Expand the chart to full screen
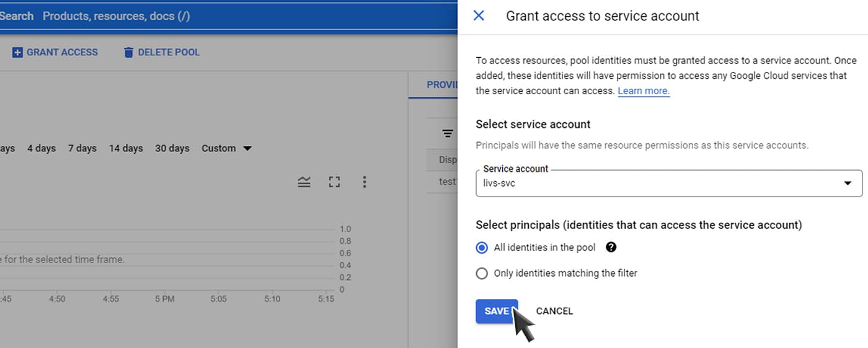This screenshot has height=348, width=868. (334, 182)
